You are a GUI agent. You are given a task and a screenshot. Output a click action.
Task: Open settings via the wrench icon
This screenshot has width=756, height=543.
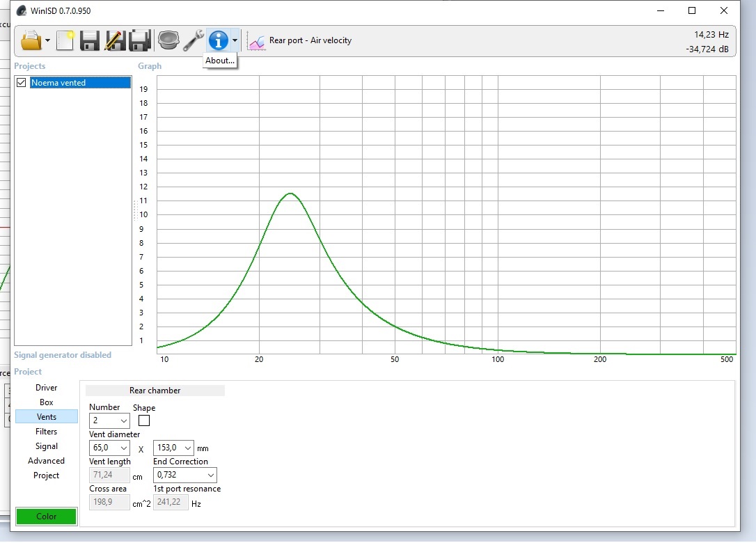tap(193, 40)
